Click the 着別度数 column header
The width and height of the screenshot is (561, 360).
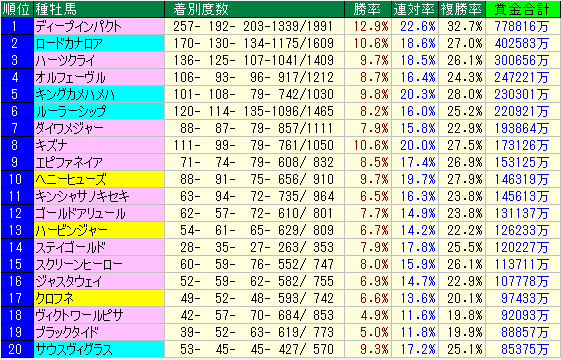(x=254, y=9)
